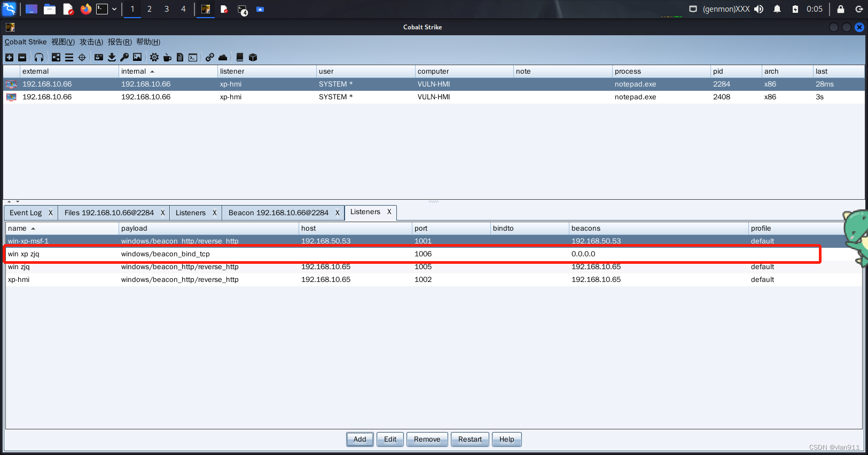Screen dimensions: 868x455
Task: Select the 'win xp zjq' listener row
Action: [434, 254]
